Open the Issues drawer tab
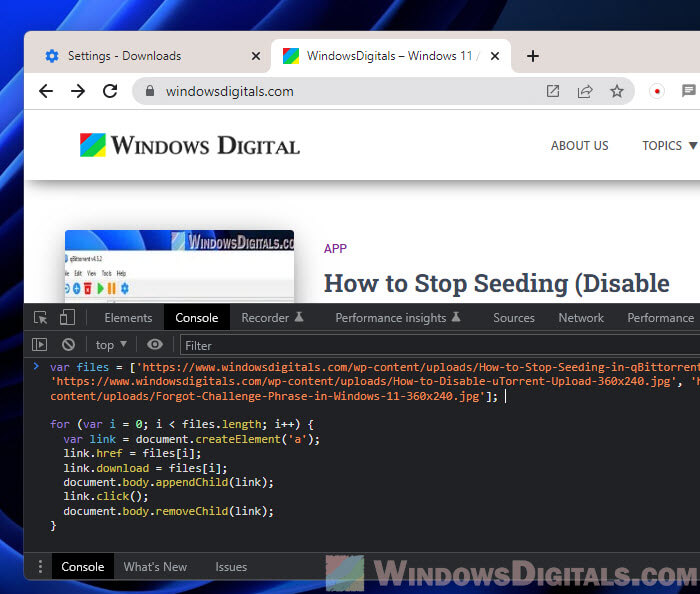The width and height of the screenshot is (700, 594). 231,566
